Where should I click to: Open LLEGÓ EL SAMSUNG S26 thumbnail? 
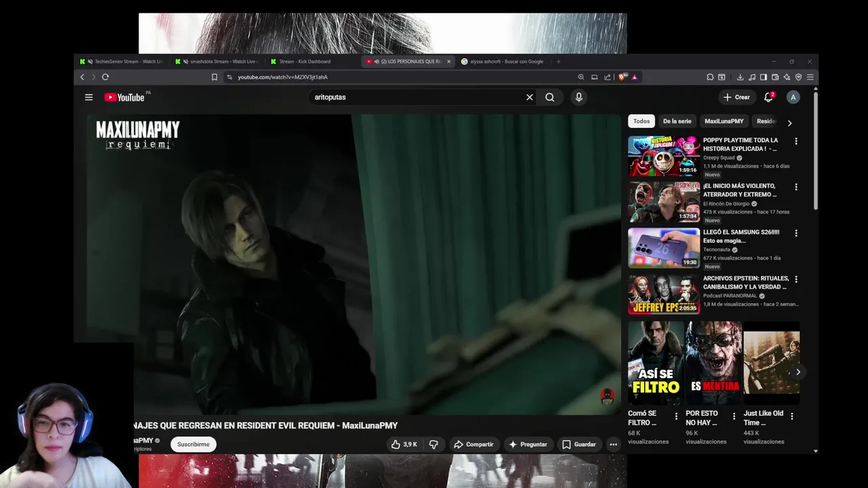coord(664,248)
